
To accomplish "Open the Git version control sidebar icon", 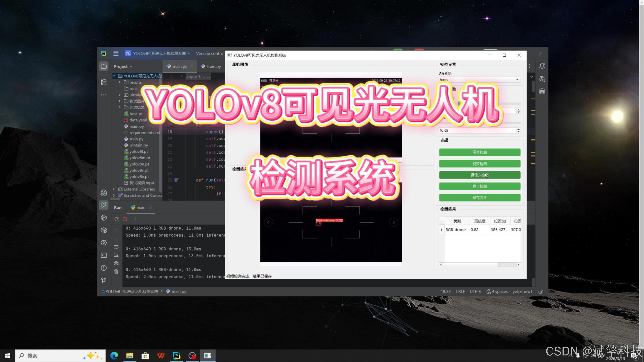I will point(104,280).
